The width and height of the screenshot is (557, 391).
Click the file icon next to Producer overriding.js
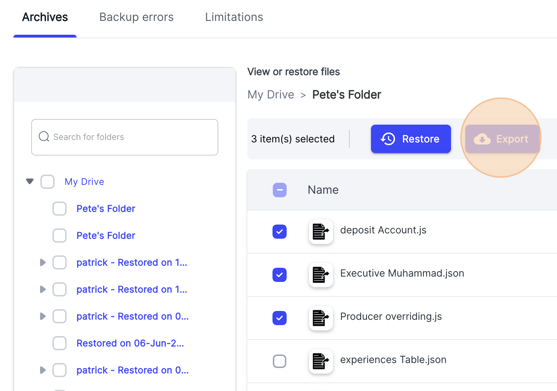pos(320,318)
